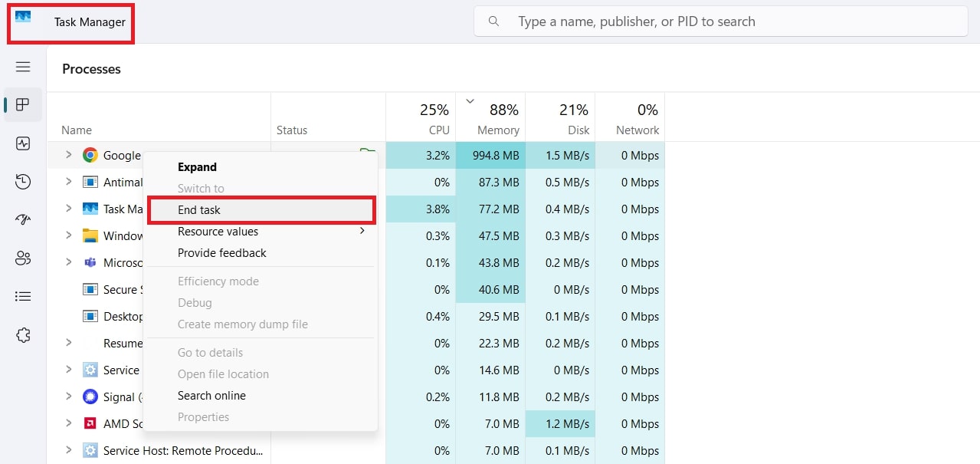This screenshot has width=980, height=464.
Task: Click the Windows Explorer folder icon
Action: pos(90,235)
